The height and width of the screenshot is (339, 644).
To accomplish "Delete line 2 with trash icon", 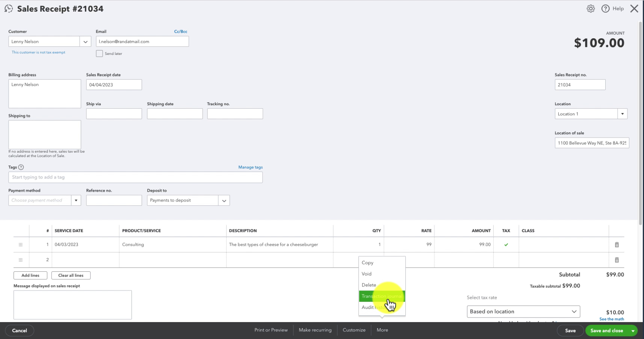I will pyautogui.click(x=617, y=260).
